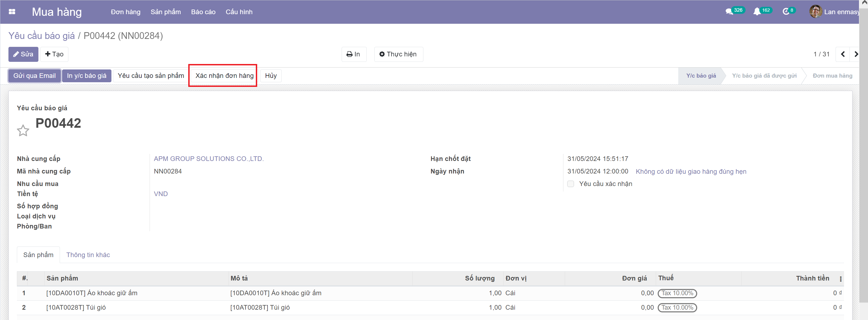
Task: Open the chat messages icon with 326 badge
Action: tap(729, 12)
